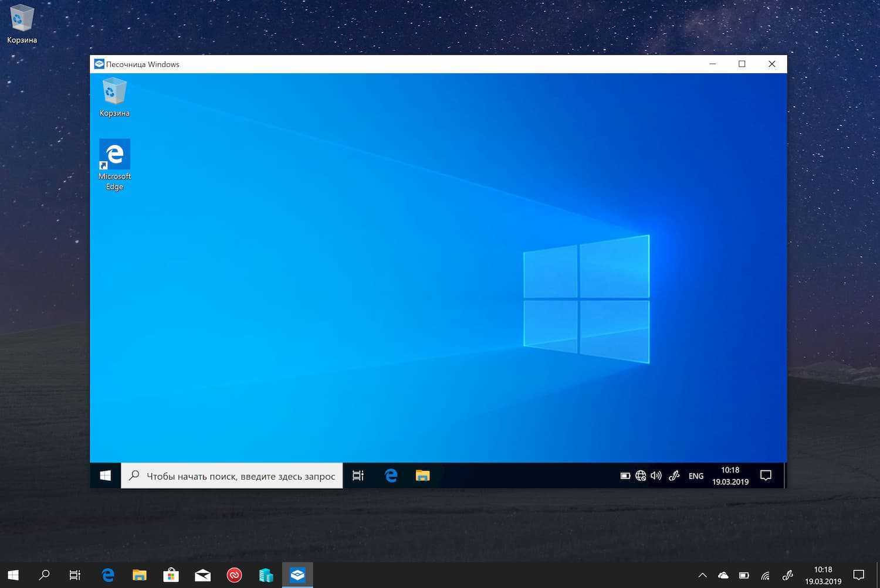Launch Edge from the Sandbox taskbar
Screen dimensions: 880x588
click(x=391, y=475)
